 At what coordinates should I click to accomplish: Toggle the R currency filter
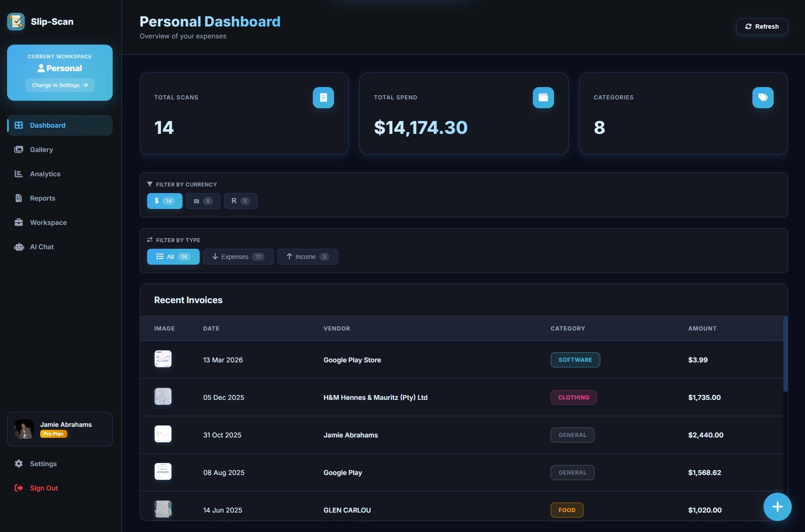[x=240, y=201]
